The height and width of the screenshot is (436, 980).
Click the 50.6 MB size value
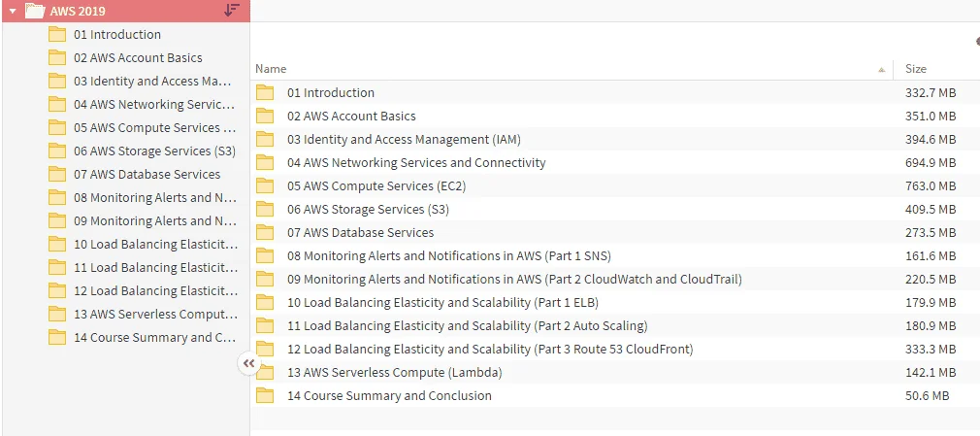(928, 396)
